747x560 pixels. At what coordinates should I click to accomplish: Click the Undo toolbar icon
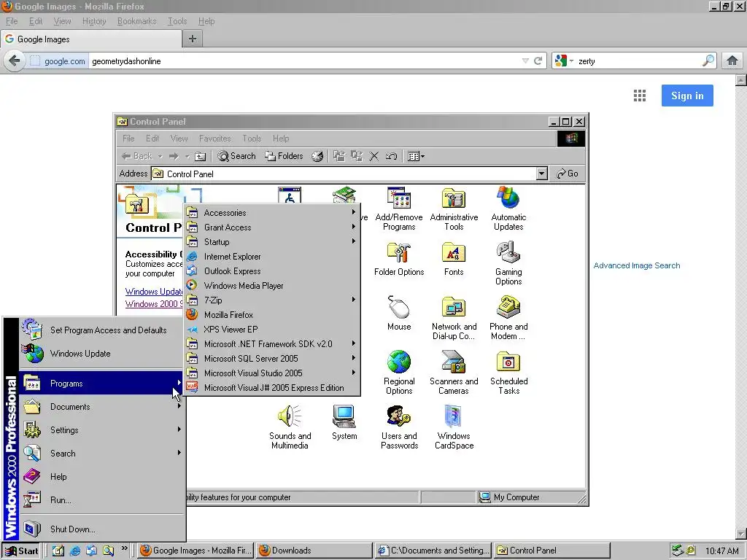coord(391,156)
